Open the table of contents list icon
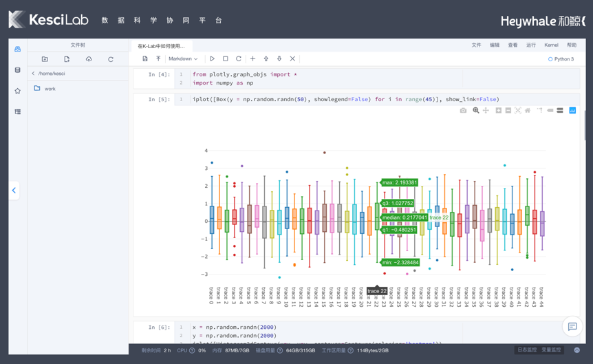593x364 pixels. 17,111
